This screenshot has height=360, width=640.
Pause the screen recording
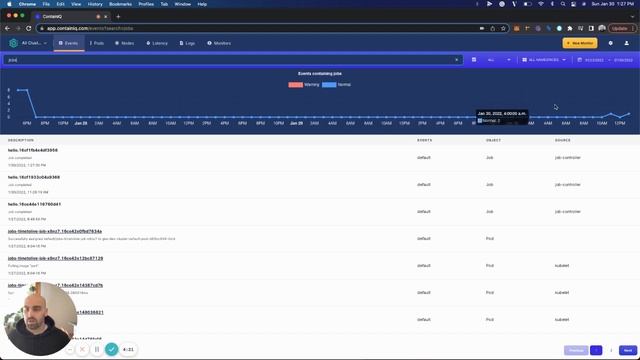97,349
